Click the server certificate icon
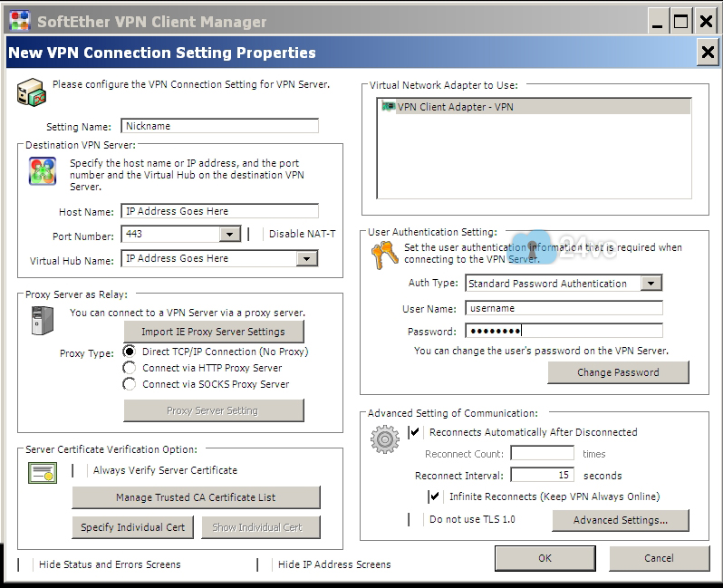The width and height of the screenshot is (723, 588). pos(43,473)
